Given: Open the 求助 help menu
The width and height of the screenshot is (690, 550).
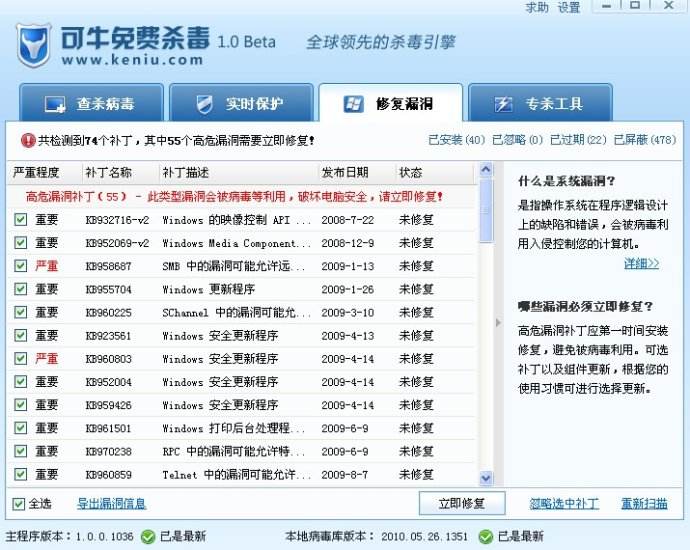Looking at the screenshot, I should coord(537,7).
